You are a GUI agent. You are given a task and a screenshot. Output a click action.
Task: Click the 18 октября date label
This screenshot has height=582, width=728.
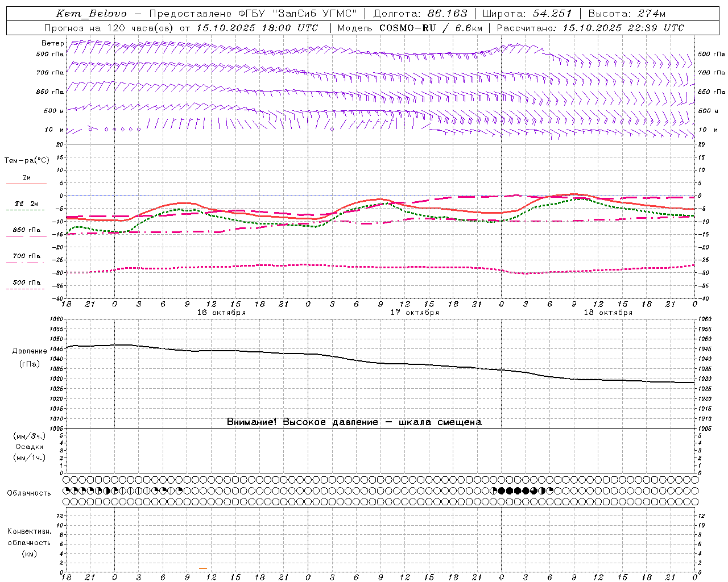(608, 313)
